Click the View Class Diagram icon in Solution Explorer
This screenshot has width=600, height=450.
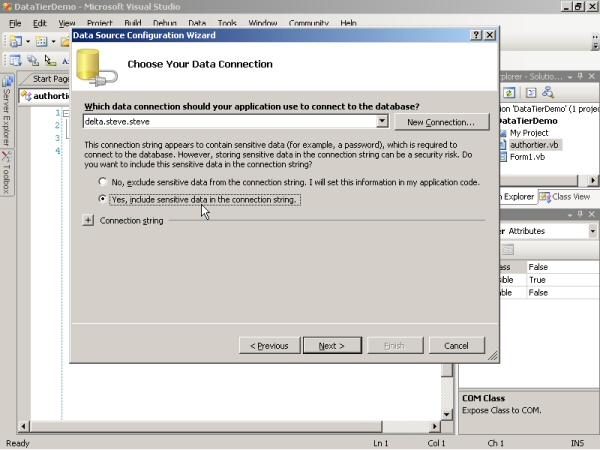[548, 93]
